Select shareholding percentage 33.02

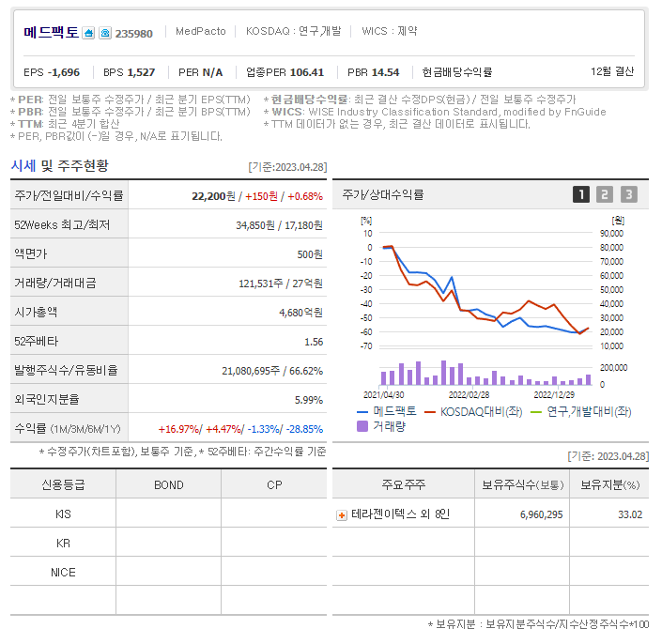click(x=630, y=514)
